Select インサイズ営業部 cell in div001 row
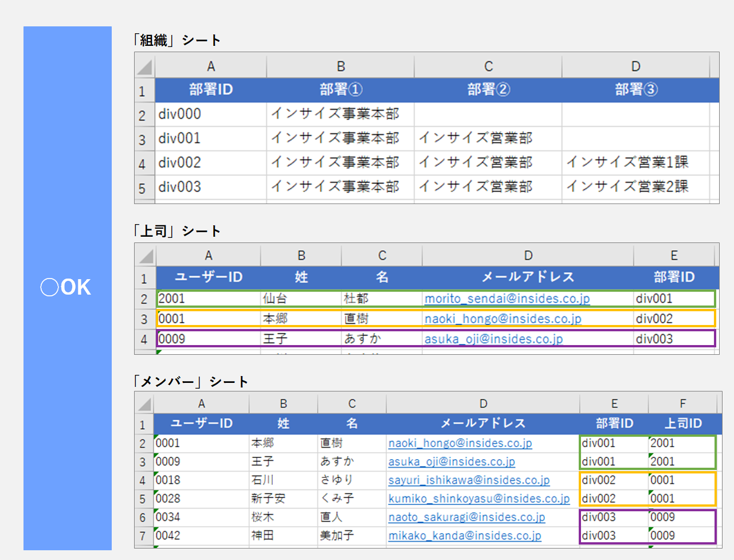This screenshot has height=560, width=734. point(488,138)
